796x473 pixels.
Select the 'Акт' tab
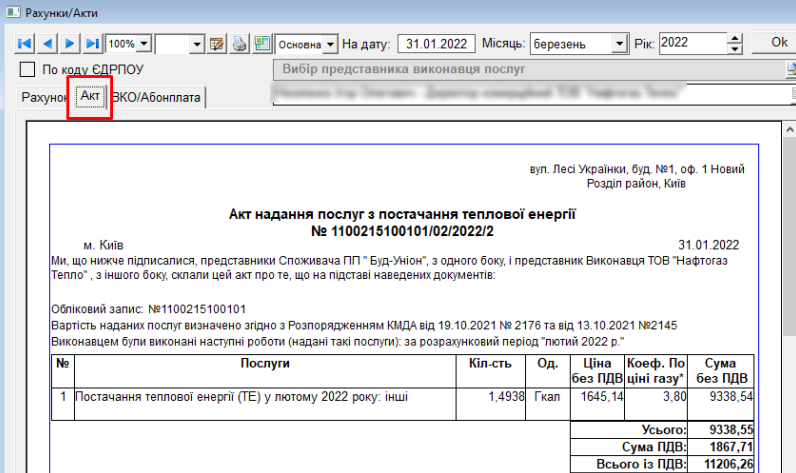[90, 97]
